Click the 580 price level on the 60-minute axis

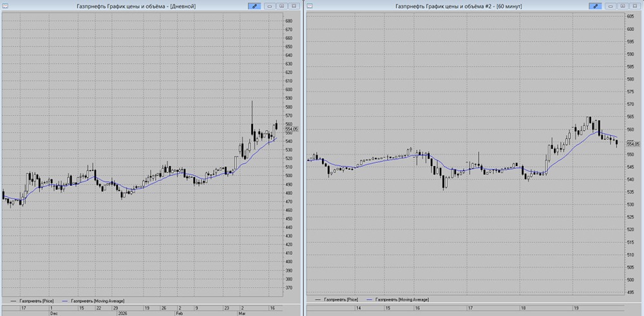pyautogui.click(x=630, y=79)
